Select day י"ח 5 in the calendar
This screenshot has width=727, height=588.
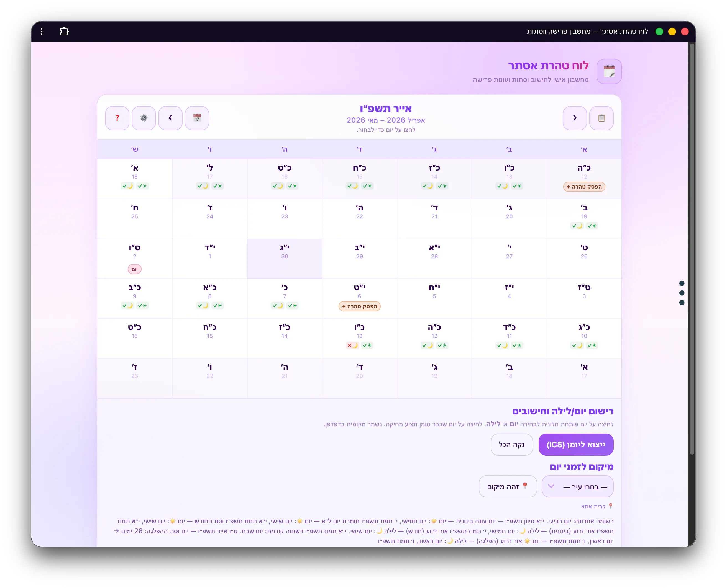[x=434, y=298]
